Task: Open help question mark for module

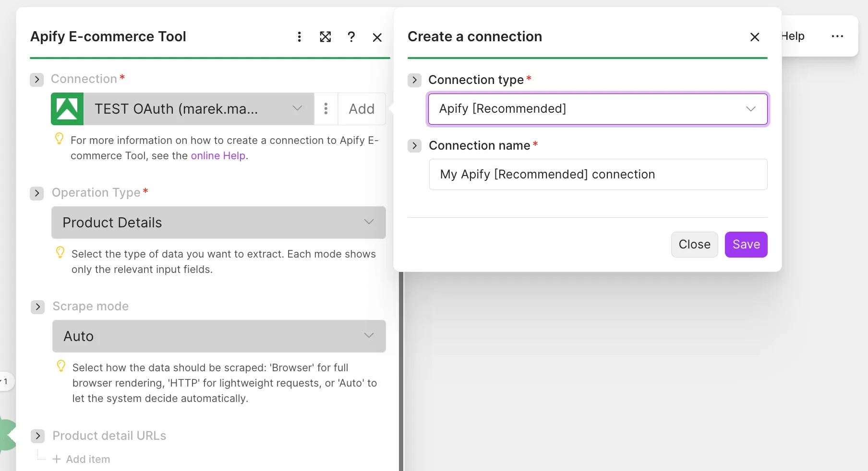Action: (351, 37)
